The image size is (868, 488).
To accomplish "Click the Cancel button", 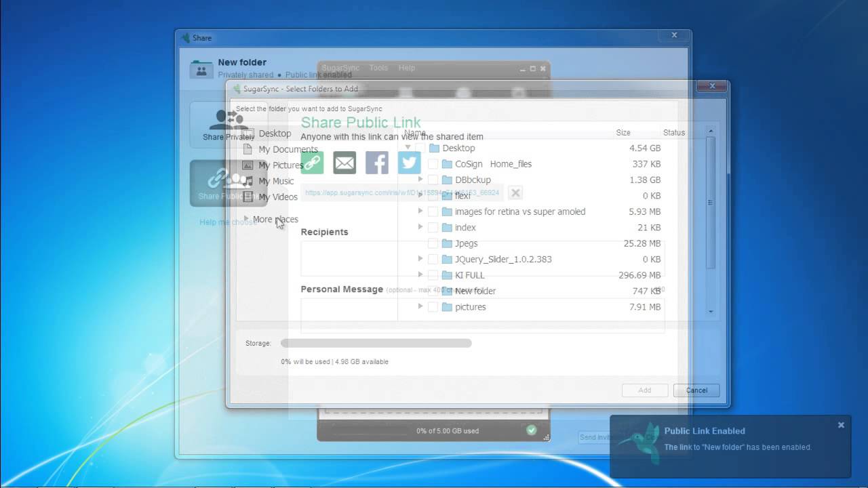I will click(x=696, y=390).
